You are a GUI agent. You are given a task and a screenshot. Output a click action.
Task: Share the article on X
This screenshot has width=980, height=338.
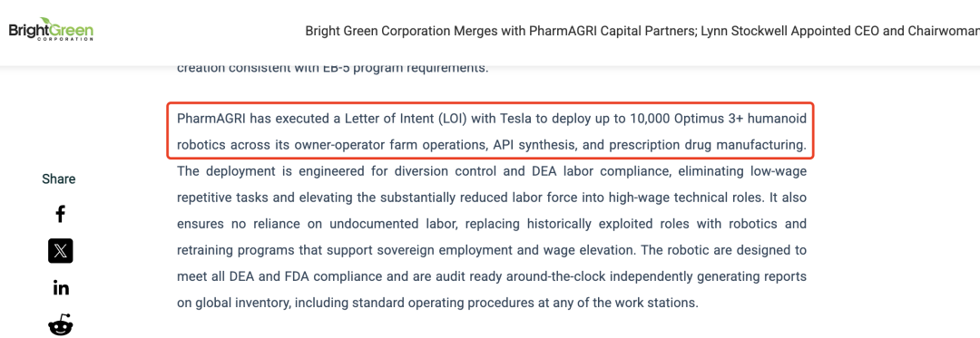[60, 251]
